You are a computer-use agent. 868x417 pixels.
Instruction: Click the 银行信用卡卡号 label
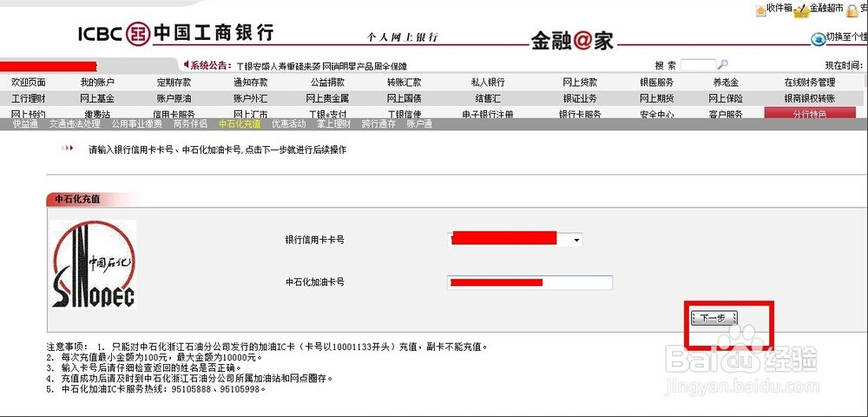coord(314,240)
